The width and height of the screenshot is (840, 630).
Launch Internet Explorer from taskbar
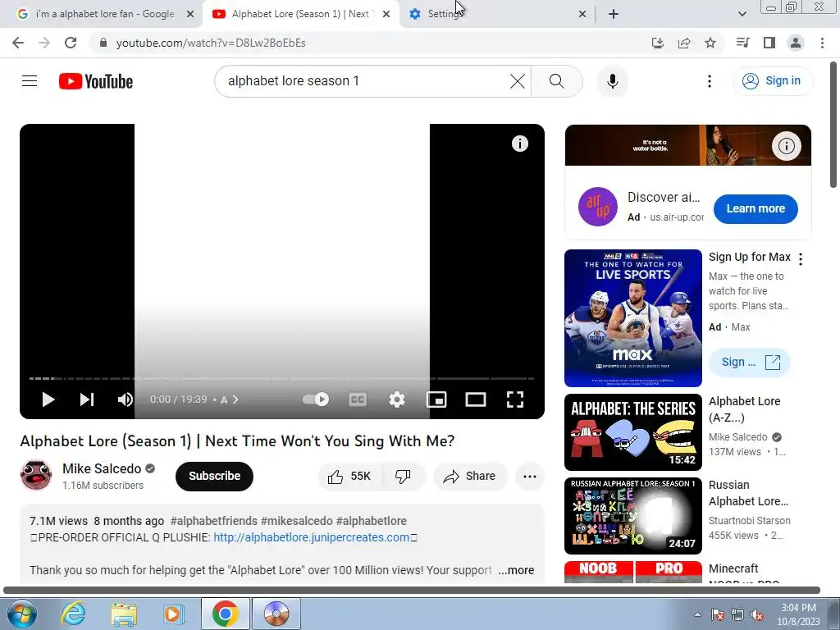(73, 614)
